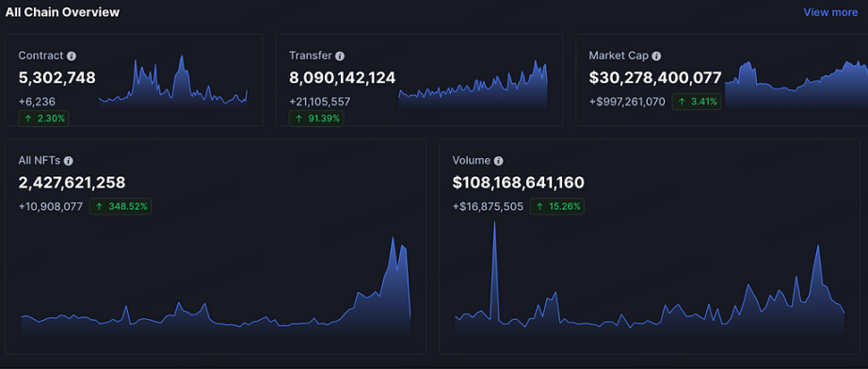Click the Market Cap info icon
This screenshot has height=369, width=868.
pos(656,56)
